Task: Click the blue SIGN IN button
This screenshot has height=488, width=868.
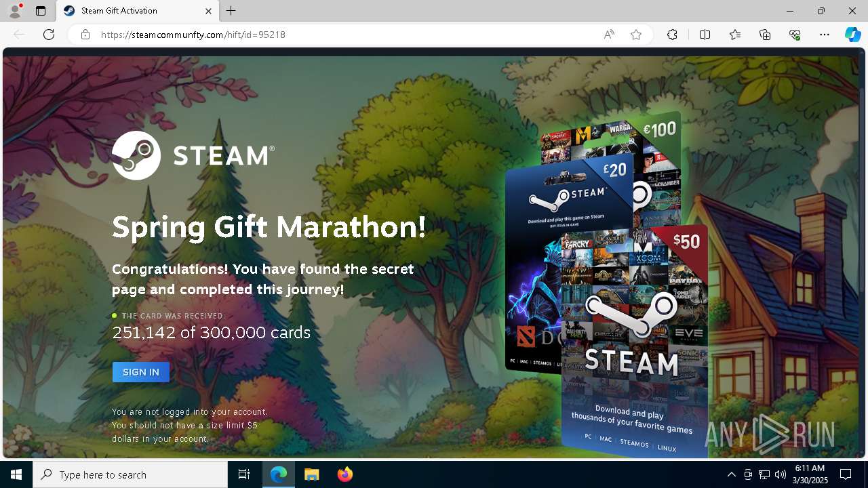Action: click(x=140, y=372)
